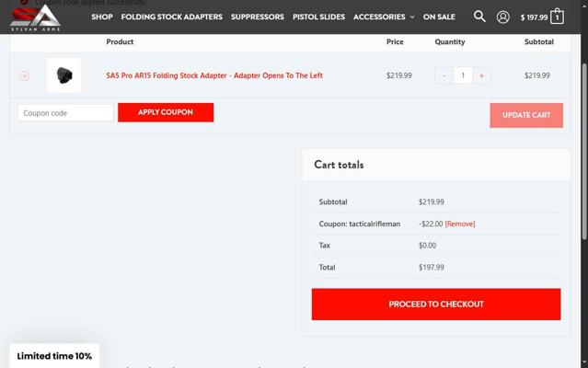Open the site search magnifier icon
588x368 pixels.
pyautogui.click(x=479, y=17)
